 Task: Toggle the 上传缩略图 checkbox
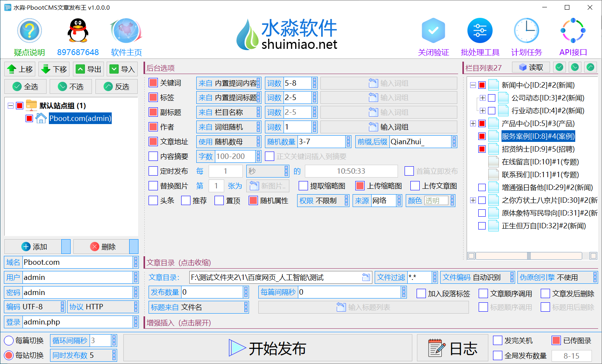tap(360, 186)
